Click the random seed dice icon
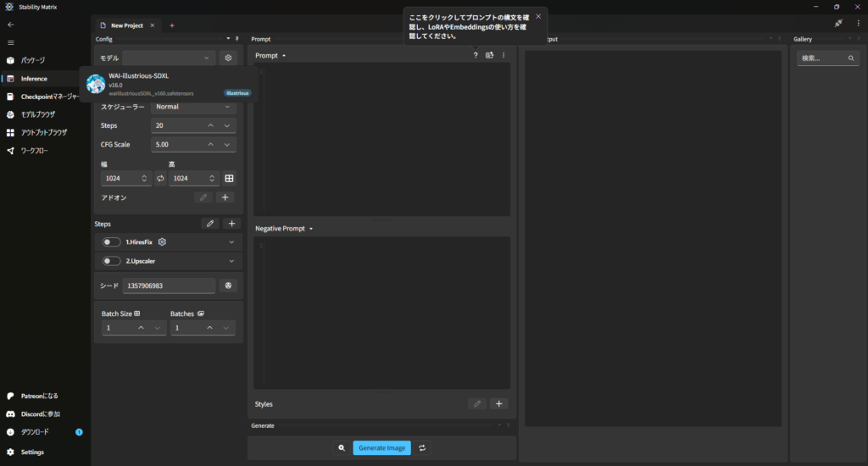 [x=228, y=286]
